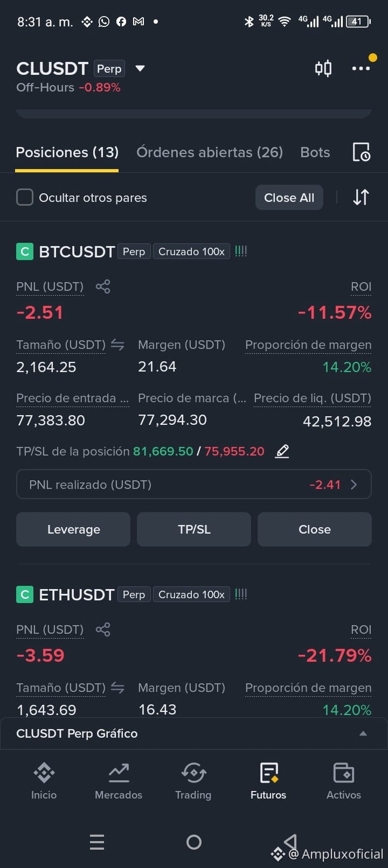
Task: Open the PNL realizado details chevron
Action: [354, 485]
